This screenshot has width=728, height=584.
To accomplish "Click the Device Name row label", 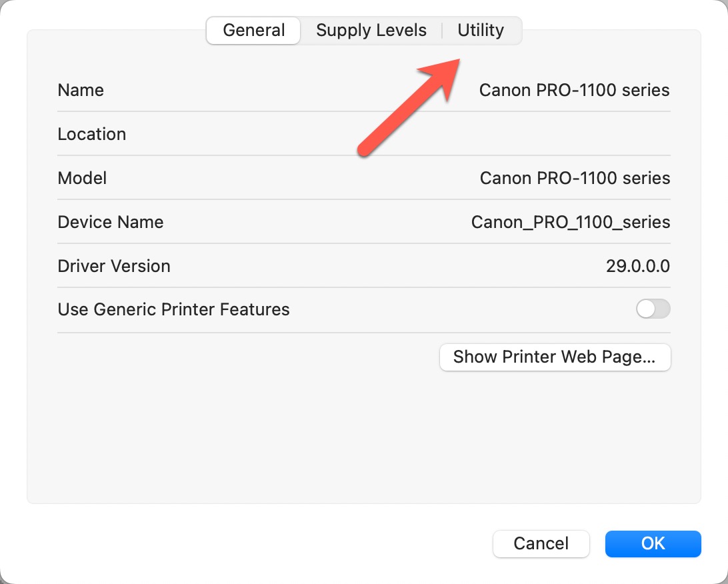I will pos(111,222).
